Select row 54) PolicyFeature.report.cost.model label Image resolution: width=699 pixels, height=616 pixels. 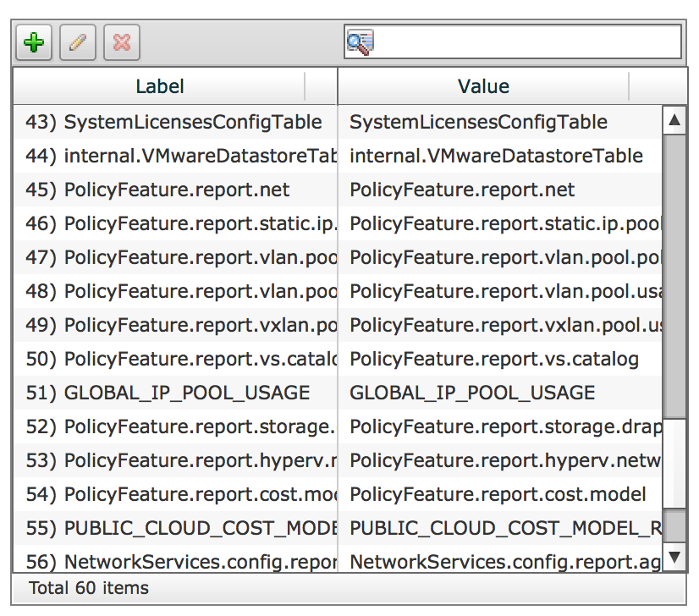click(x=174, y=495)
